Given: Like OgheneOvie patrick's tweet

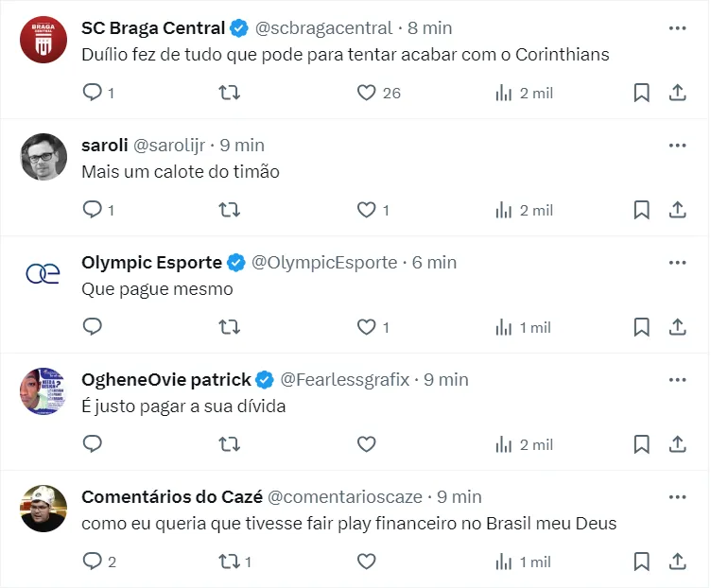Looking at the screenshot, I should click(x=367, y=444).
